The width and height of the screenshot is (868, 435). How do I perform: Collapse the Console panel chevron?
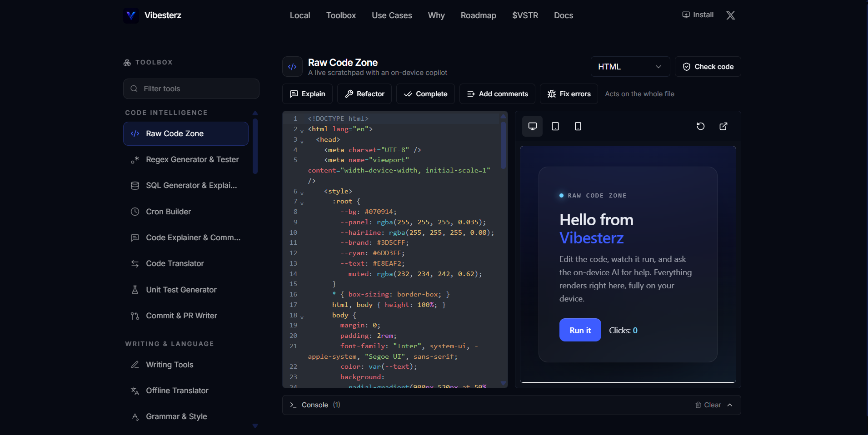[x=730, y=405]
